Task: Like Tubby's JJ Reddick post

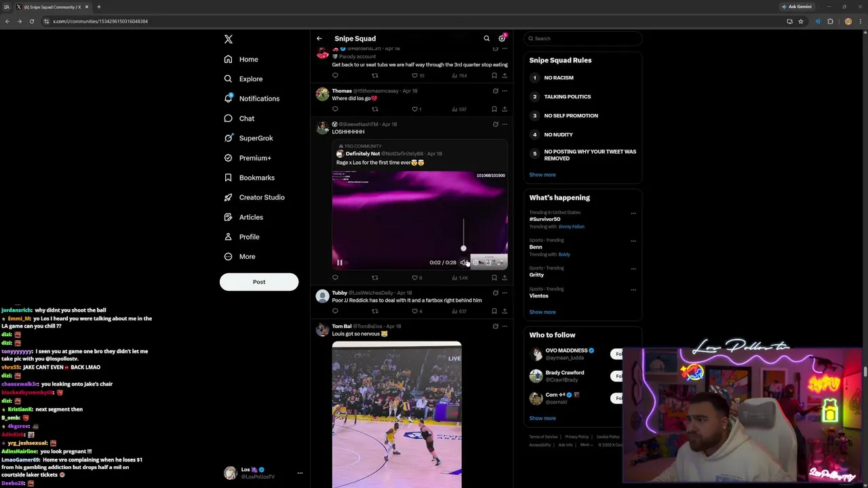Action: tap(415, 311)
